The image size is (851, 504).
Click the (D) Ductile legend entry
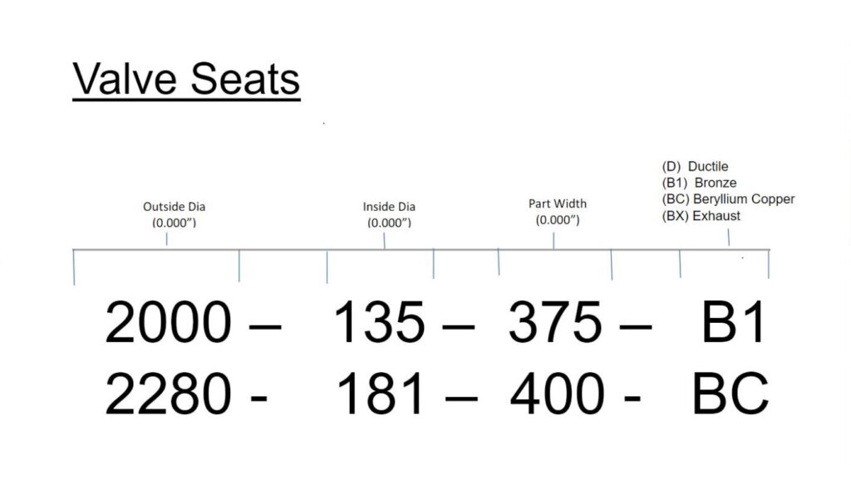point(695,167)
